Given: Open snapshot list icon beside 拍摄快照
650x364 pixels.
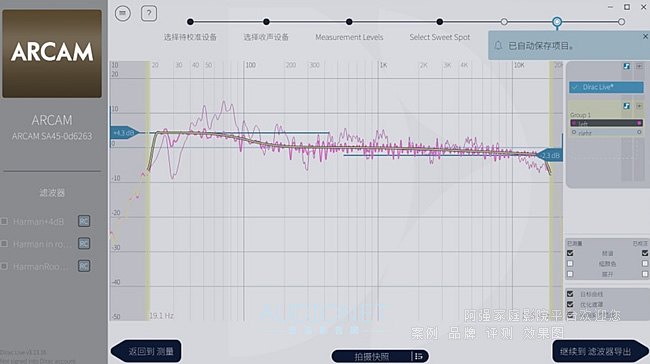Looking at the screenshot, I should 419,356.
